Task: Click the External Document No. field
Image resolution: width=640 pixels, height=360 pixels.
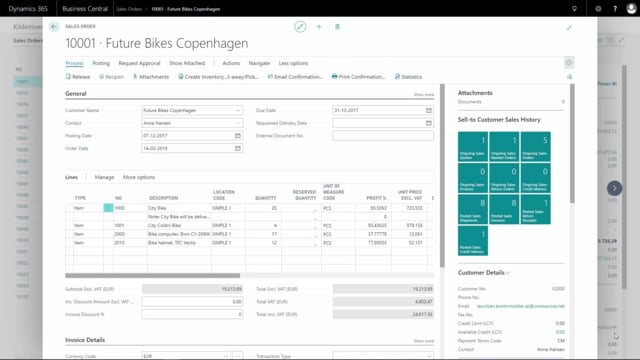Action: pos(383,136)
